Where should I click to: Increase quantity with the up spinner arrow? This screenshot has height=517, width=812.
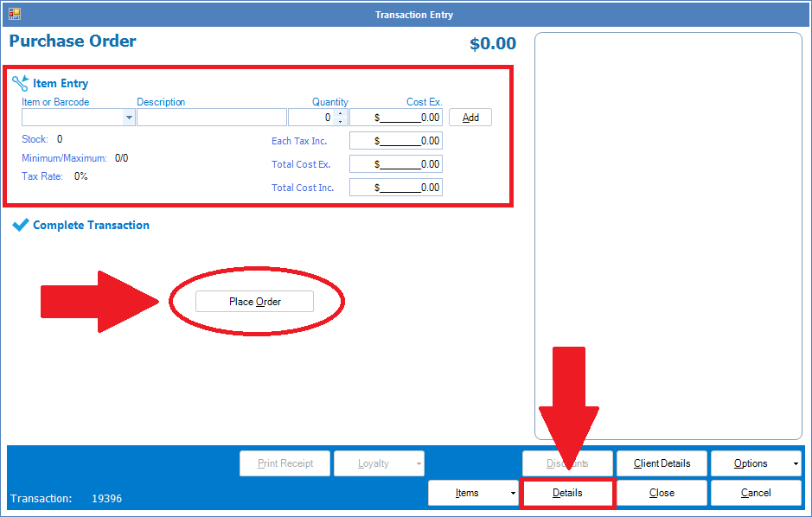[x=340, y=113]
